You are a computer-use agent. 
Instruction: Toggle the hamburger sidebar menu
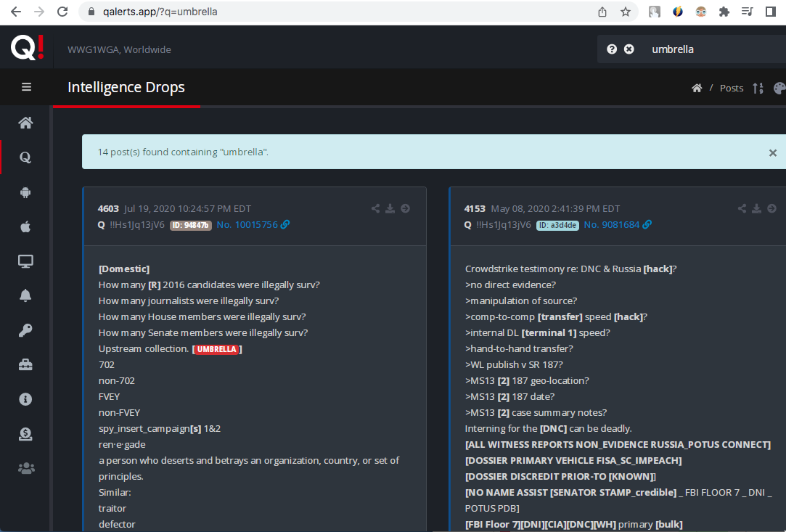[27, 87]
